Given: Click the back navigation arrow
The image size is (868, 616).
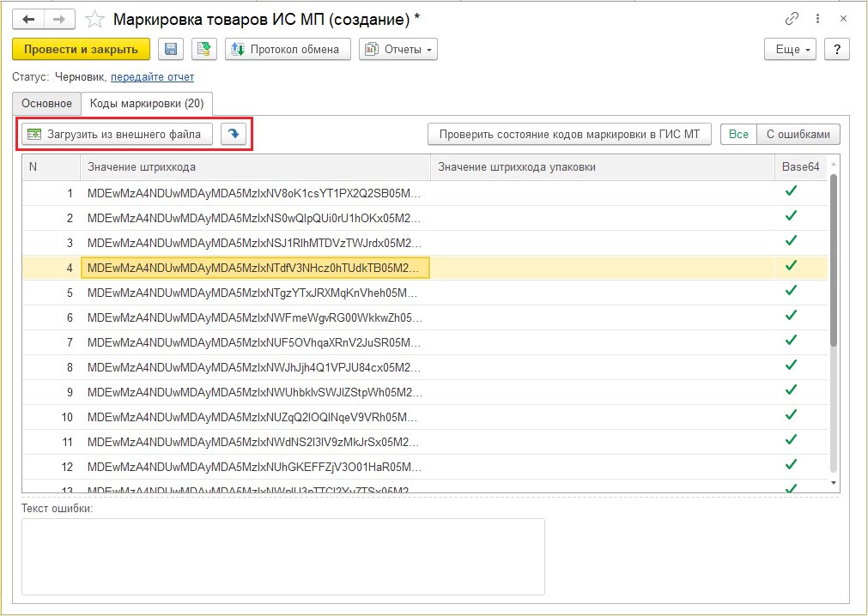Looking at the screenshot, I should coord(28,19).
